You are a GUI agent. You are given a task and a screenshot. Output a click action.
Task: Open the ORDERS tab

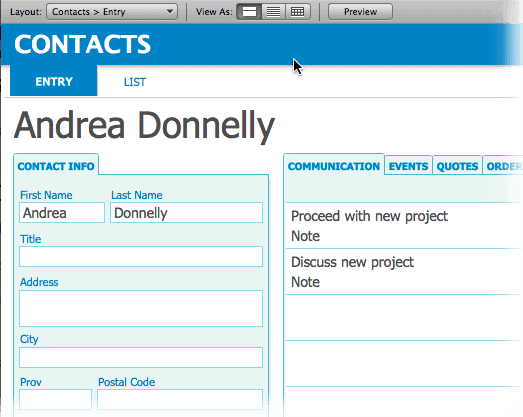pos(503,165)
